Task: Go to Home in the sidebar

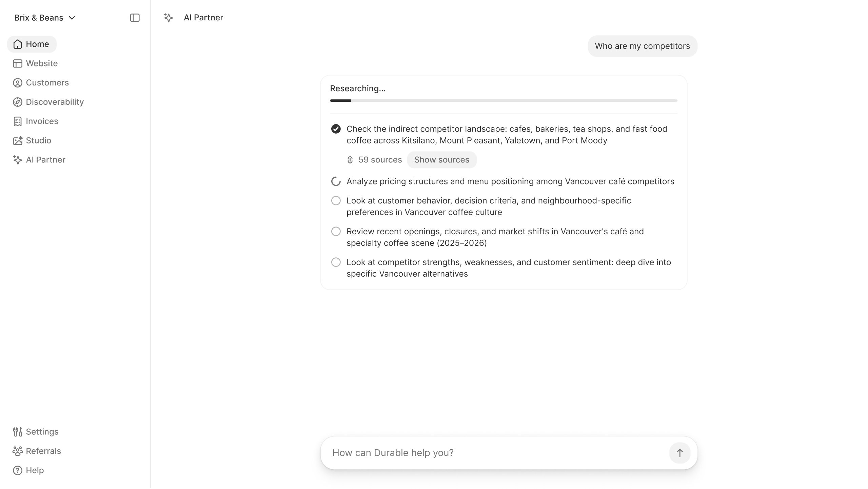Action: click(32, 44)
